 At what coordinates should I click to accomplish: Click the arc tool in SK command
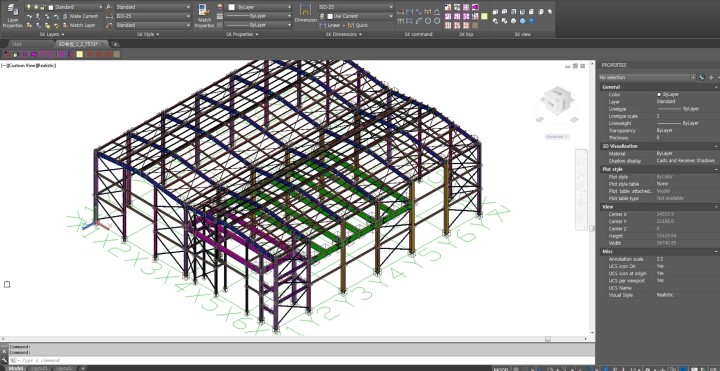pos(419,21)
